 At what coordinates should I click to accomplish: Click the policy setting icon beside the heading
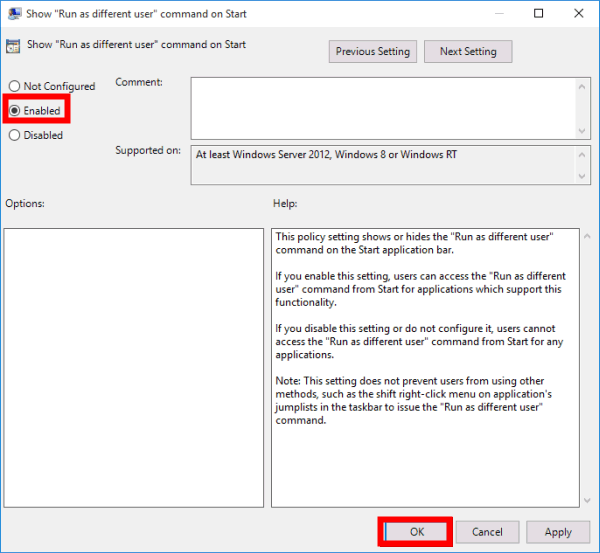(14, 46)
